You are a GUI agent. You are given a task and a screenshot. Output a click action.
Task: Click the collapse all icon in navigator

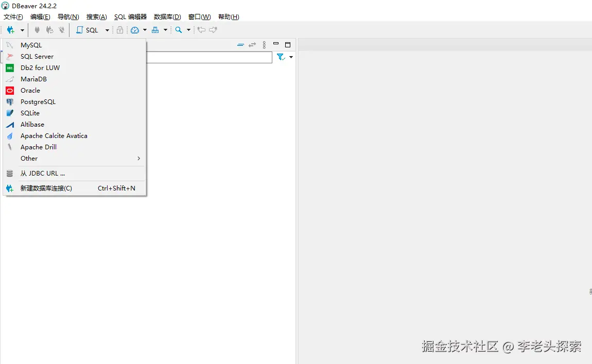[240, 45]
